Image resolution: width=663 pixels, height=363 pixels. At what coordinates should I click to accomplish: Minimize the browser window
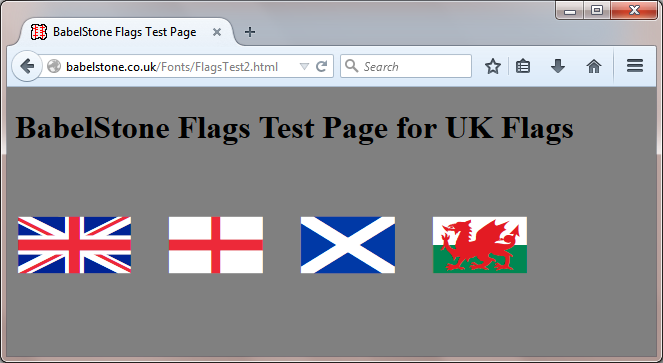pos(570,11)
